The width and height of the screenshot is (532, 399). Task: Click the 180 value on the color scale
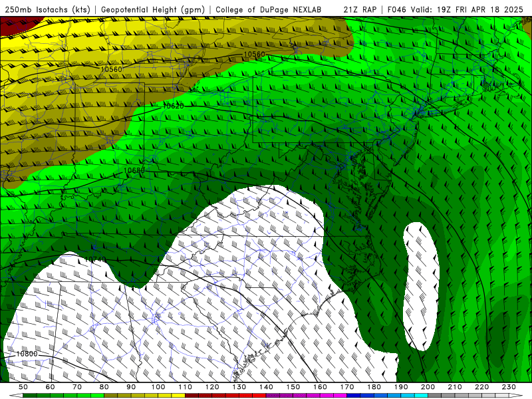pyautogui.click(x=374, y=387)
